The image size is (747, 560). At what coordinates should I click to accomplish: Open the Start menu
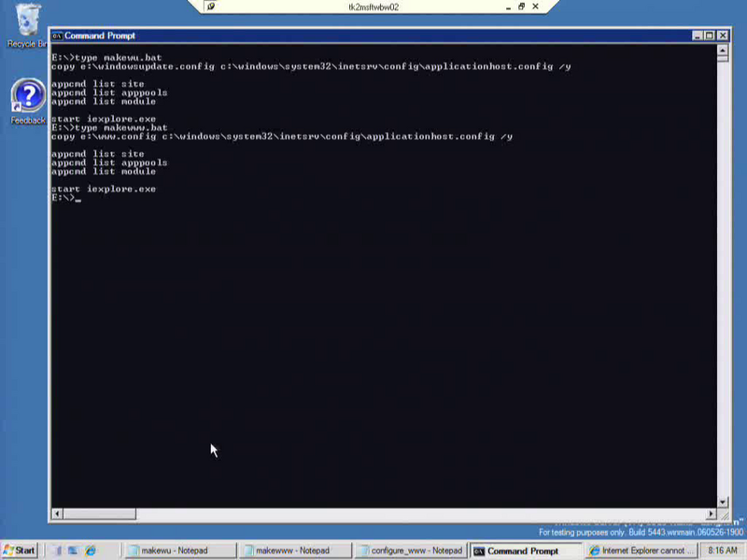click(x=19, y=551)
